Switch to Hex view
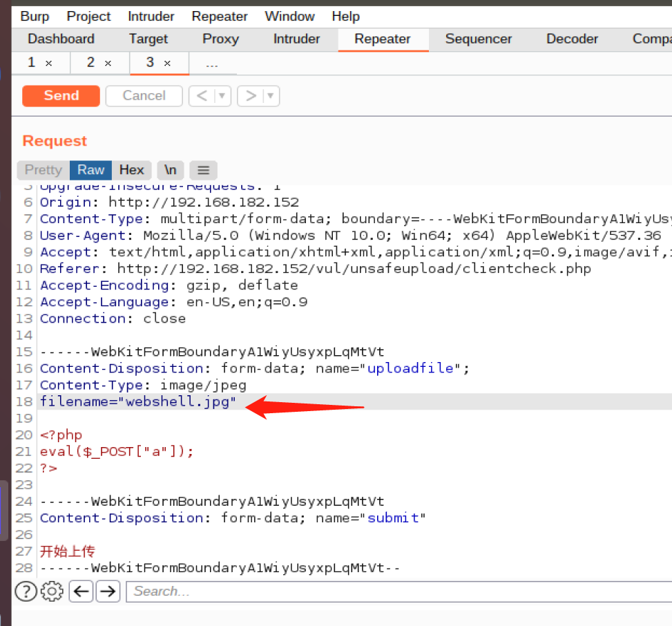Screen dimensions: 672x626 [x=132, y=170]
